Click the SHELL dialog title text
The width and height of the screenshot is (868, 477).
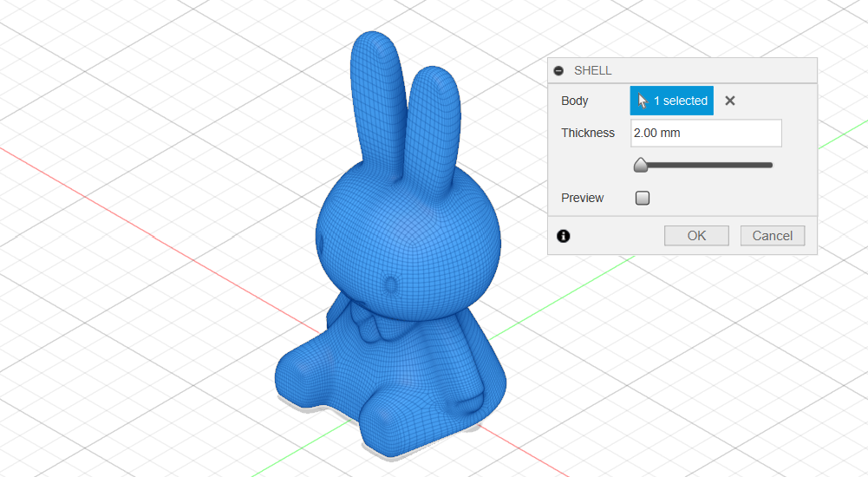click(592, 71)
